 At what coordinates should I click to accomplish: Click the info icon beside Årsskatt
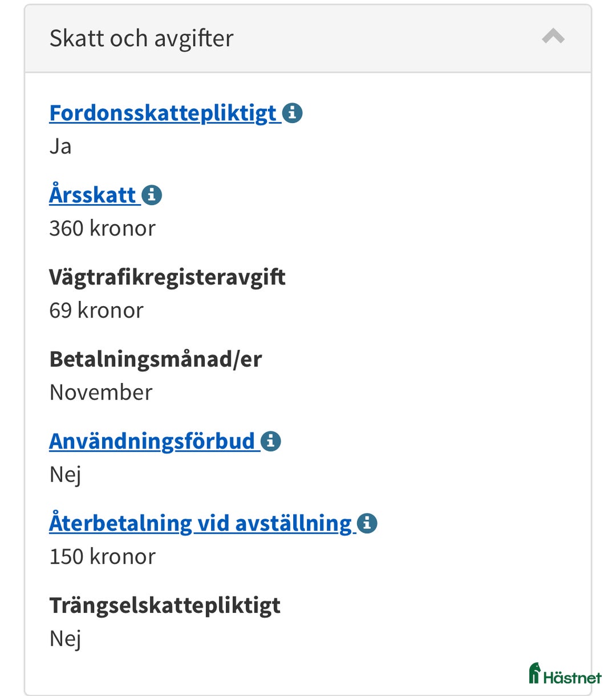click(152, 195)
